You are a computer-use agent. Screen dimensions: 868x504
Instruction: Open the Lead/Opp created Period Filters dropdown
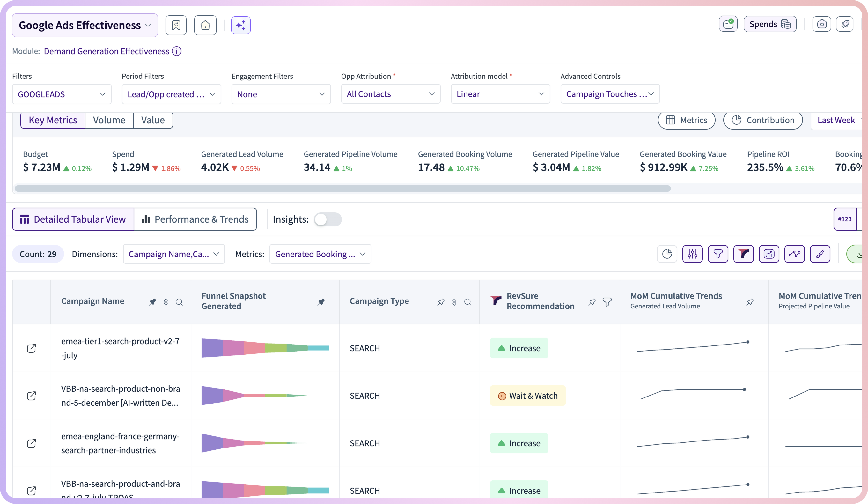point(171,94)
